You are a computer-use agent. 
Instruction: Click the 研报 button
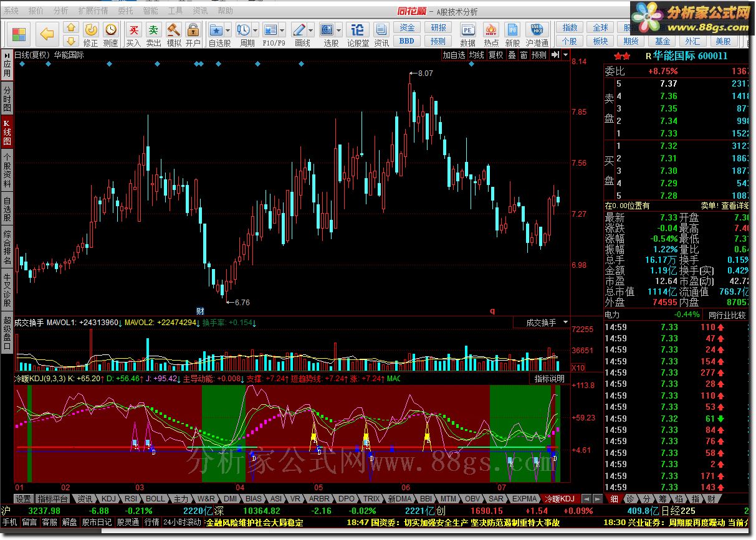point(438,28)
